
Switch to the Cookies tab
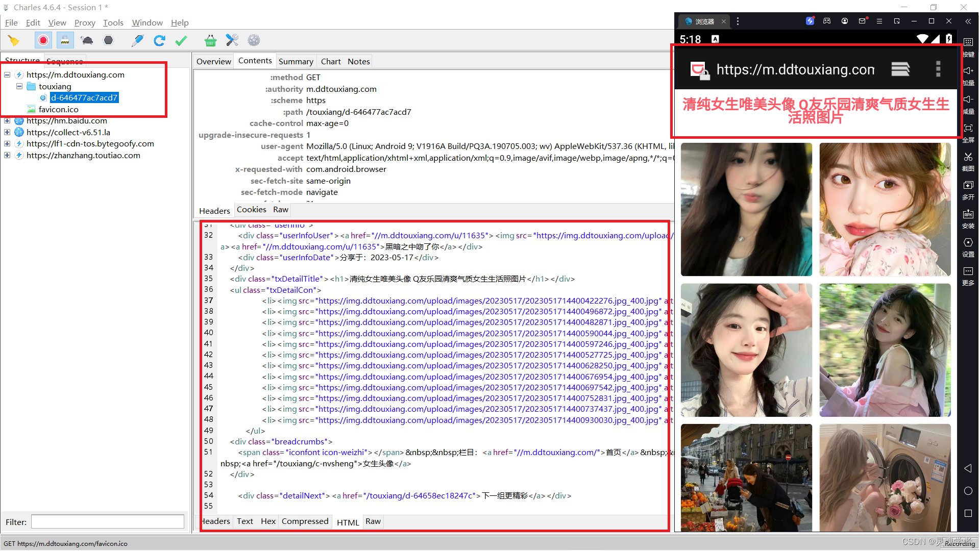point(251,210)
